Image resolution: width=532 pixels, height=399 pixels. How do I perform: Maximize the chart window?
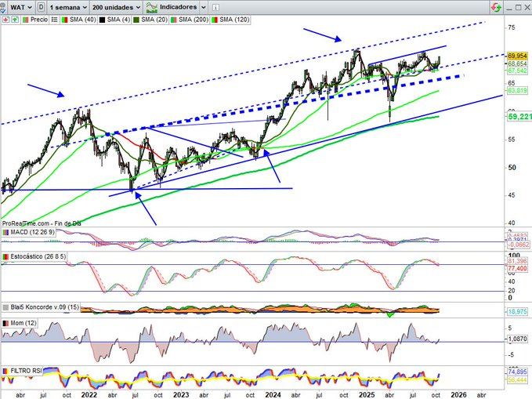tap(518, 8)
